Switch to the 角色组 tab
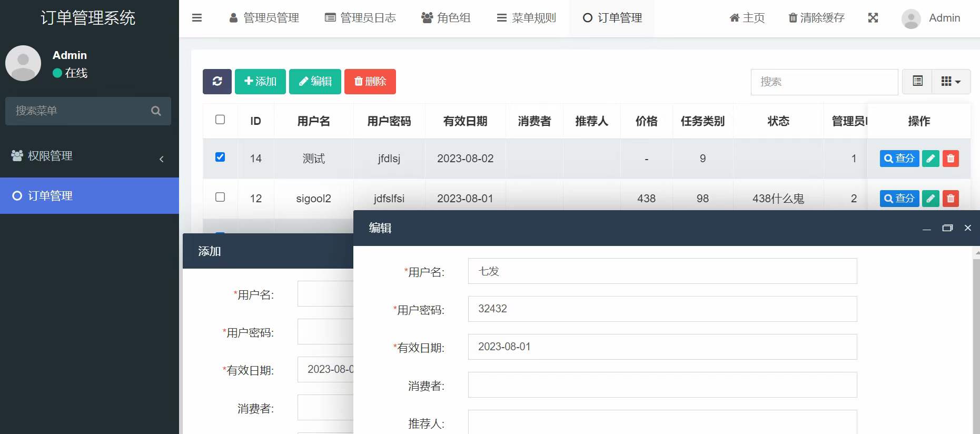This screenshot has height=434, width=980. 446,18
